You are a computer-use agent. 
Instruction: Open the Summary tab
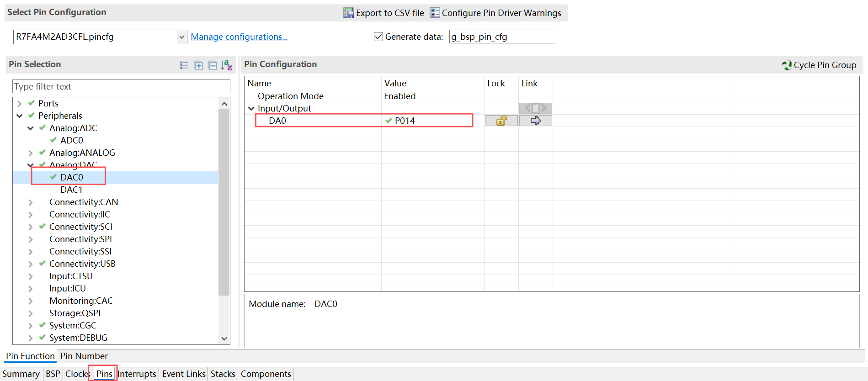(x=21, y=374)
